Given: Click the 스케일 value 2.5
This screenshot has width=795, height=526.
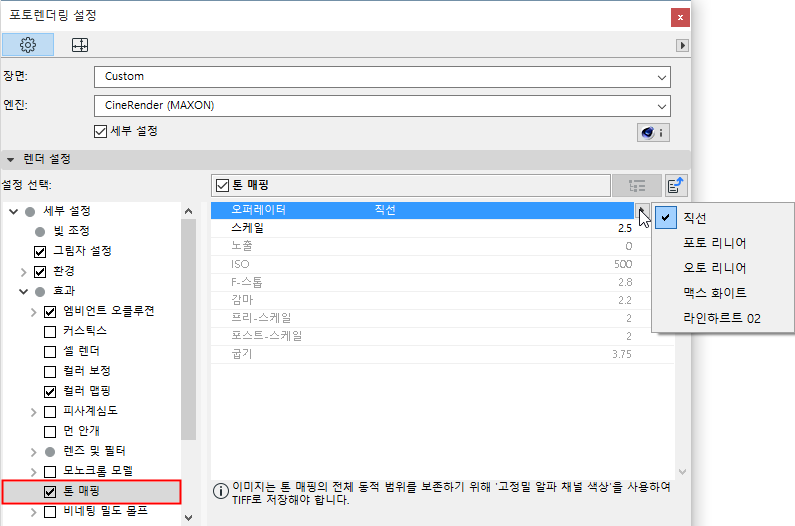Looking at the screenshot, I should 625,228.
